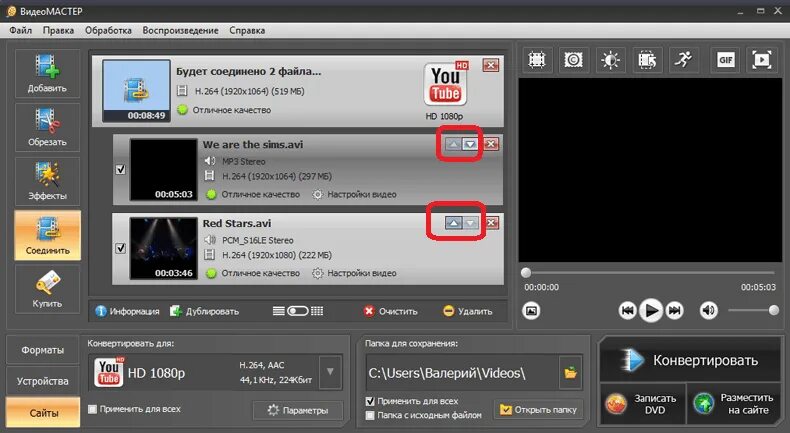Jump to previous with rewind button
Image resolution: width=790 pixels, height=433 pixels.
[627, 311]
